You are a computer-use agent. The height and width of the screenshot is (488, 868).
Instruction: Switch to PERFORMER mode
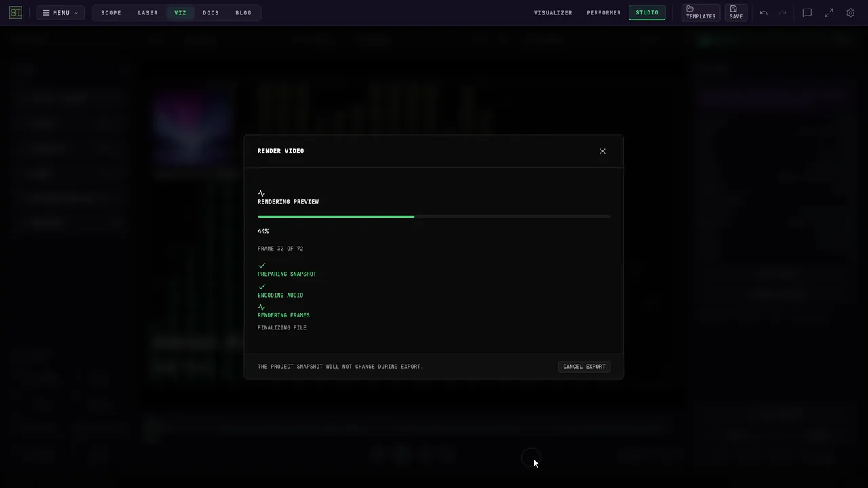point(604,13)
